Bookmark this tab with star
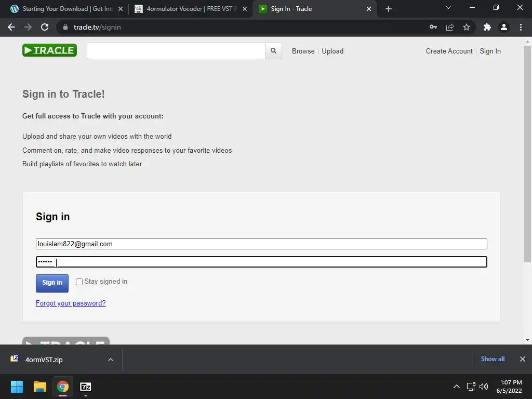Viewport: 532px width, 399px height. pyautogui.click(x=467, y=27)
